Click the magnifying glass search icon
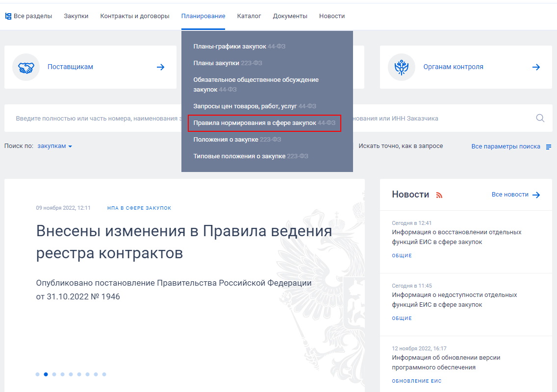Screen dimensions: 557x392 pyautogui.click(x=540, y=118)
